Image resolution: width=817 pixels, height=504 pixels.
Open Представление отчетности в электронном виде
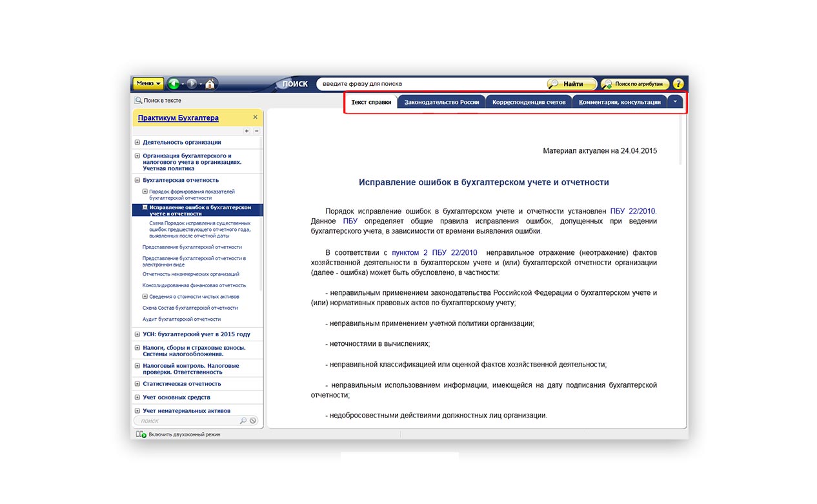(194, 261)
